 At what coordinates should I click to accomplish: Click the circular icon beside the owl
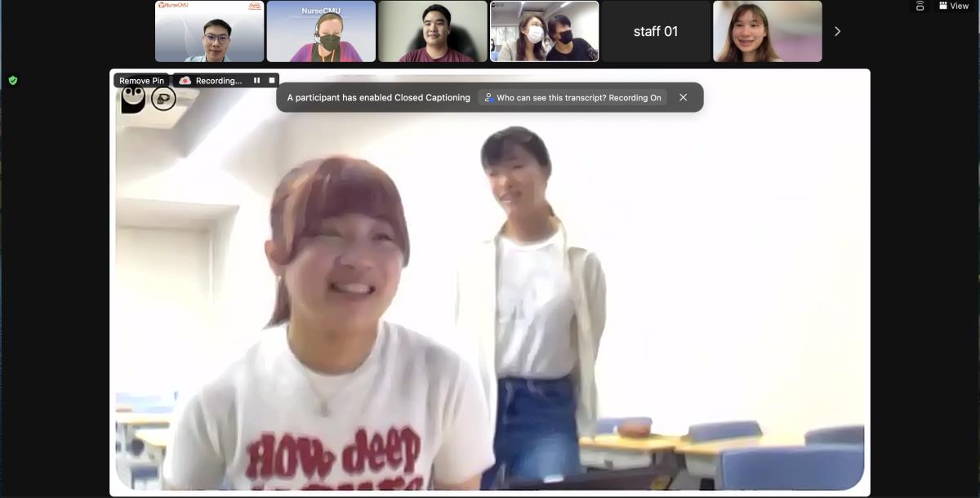click(x=163, y=99)
